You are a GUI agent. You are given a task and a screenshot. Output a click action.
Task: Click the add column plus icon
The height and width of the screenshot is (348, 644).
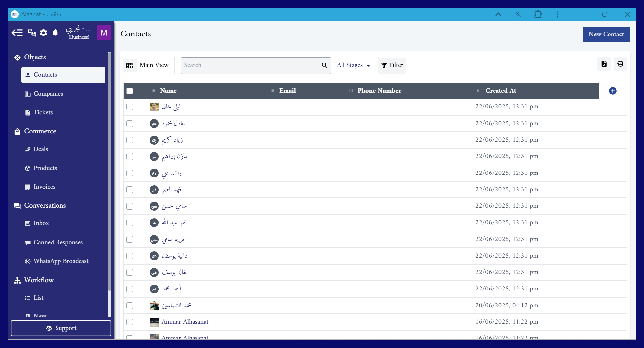coord(612,91)
